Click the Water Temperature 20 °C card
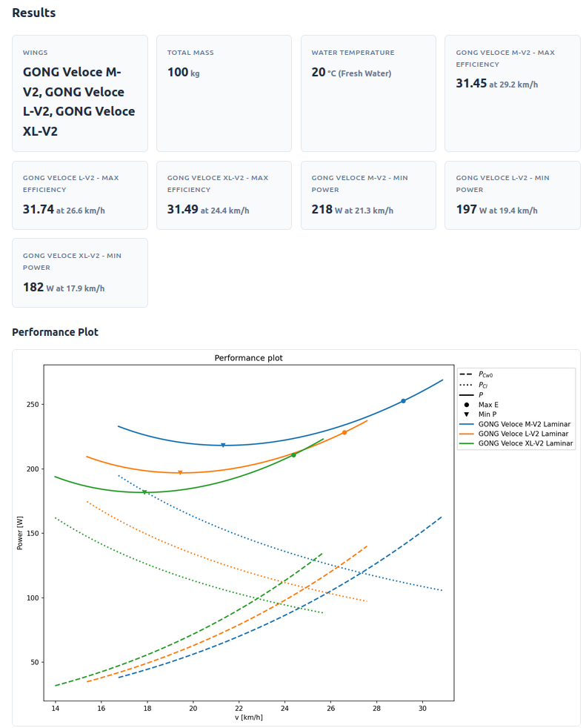Image resolution: width=586 pixels, height=728 pixels. (x=368, y=93)
